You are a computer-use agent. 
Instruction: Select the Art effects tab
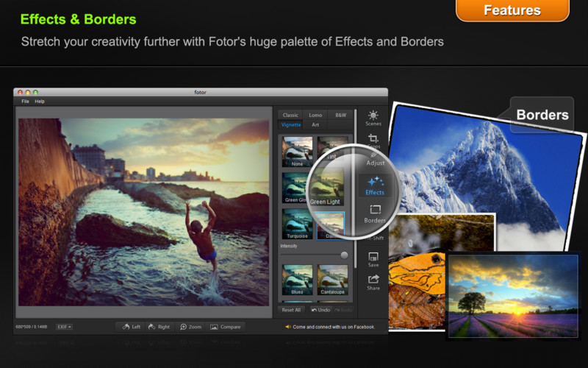pyautogui.click(x=315, y=124)
